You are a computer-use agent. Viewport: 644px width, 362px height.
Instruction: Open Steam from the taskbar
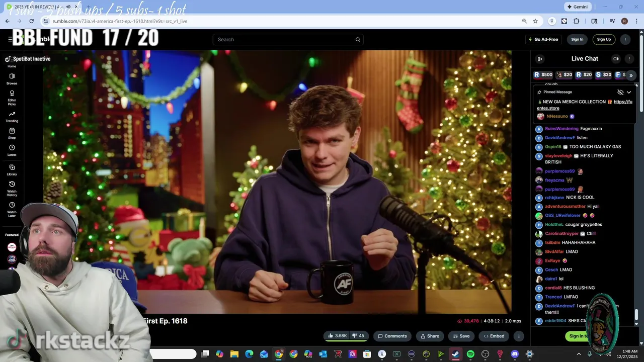(455, 354)
